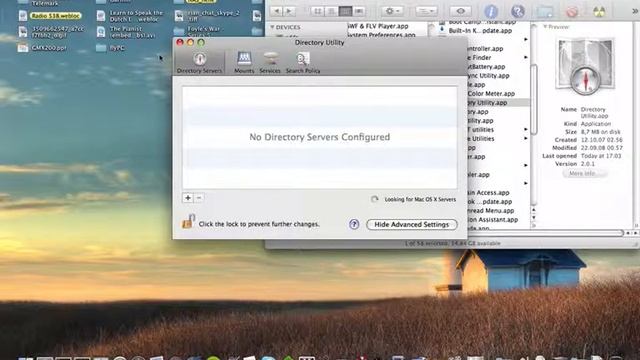640x360 pixels.
Task: Select SWF & FLV Player.app
Action: pyautogui.click(x=378, y=26)
